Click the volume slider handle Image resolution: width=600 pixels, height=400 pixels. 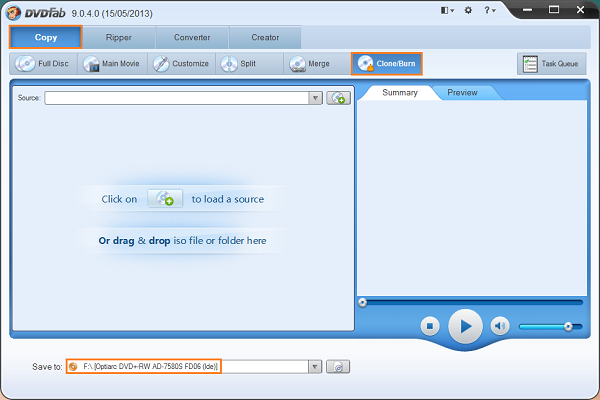coord(568,327)
